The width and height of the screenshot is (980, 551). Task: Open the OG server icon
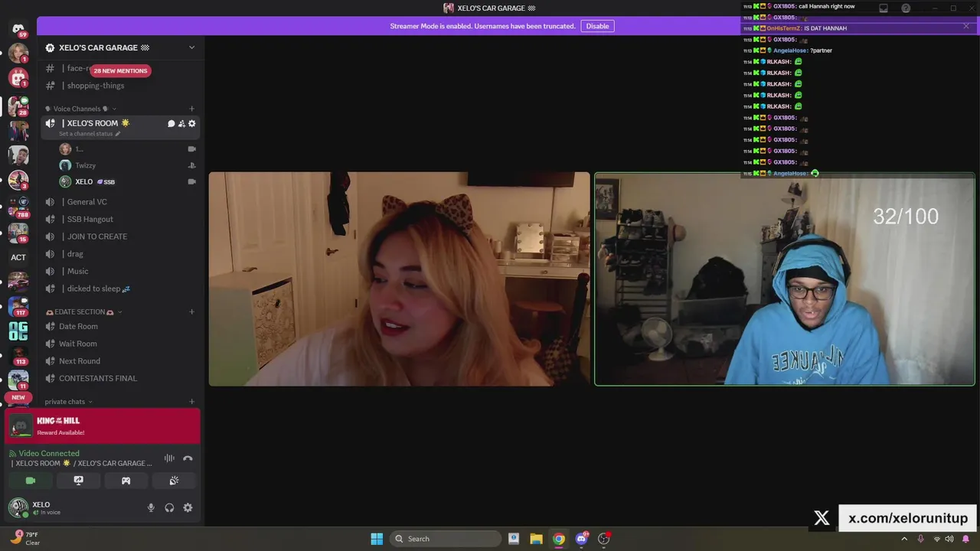click(18, 331)
